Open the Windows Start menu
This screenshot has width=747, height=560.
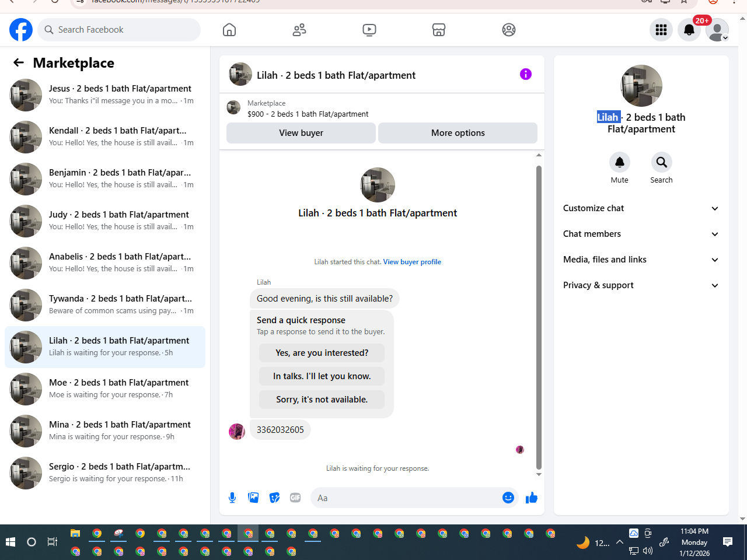click(x=10, y=542)
